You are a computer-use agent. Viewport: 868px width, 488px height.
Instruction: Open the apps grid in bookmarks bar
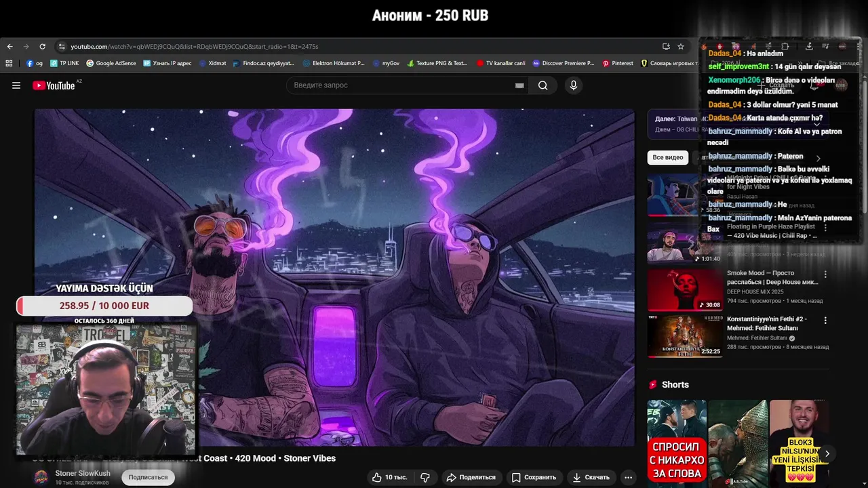(9, 63)
